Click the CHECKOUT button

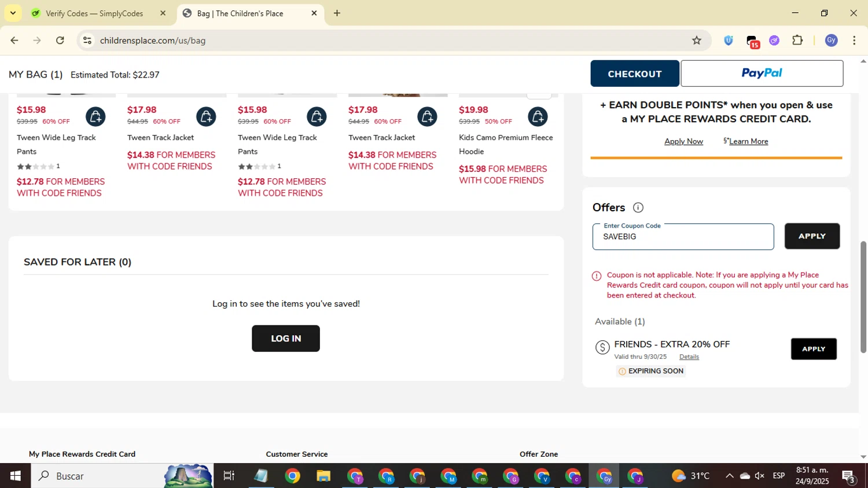pos(635,74)
